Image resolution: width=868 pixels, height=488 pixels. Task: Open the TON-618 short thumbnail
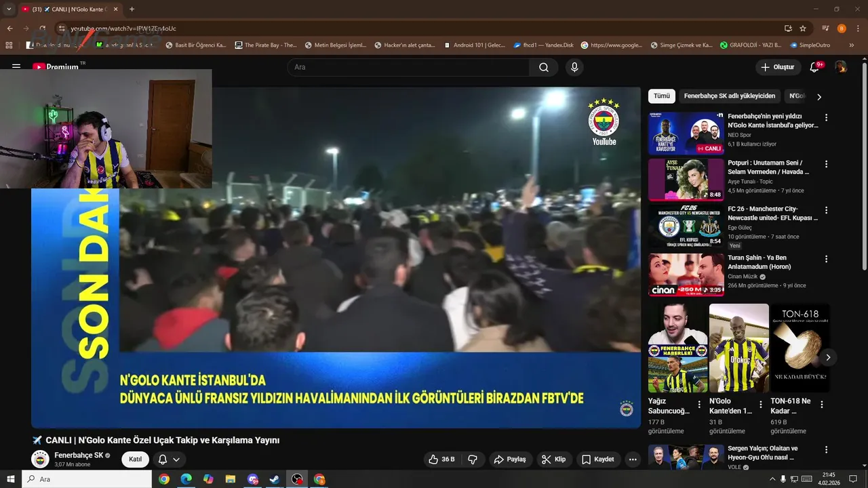800,348
